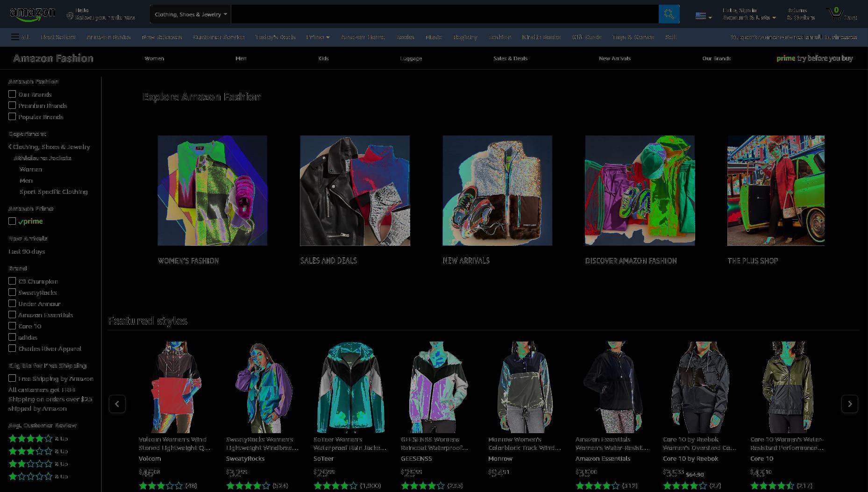Open the Women fashion tab

154,58
